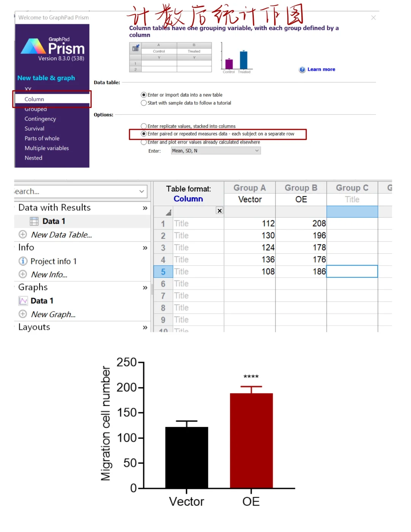Click the Group A column header
The height and width of the screenshot is (532, 411).
(x=250, y=188)
